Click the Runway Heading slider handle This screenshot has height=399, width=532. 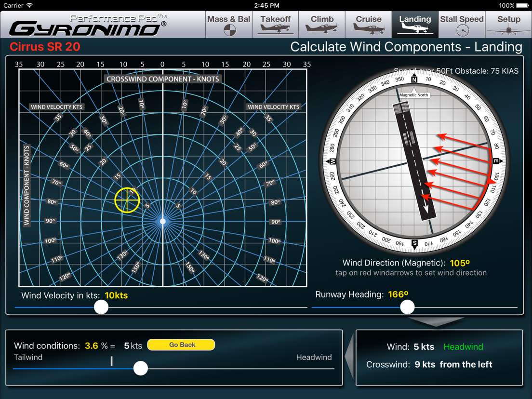[x=407, y=307]
